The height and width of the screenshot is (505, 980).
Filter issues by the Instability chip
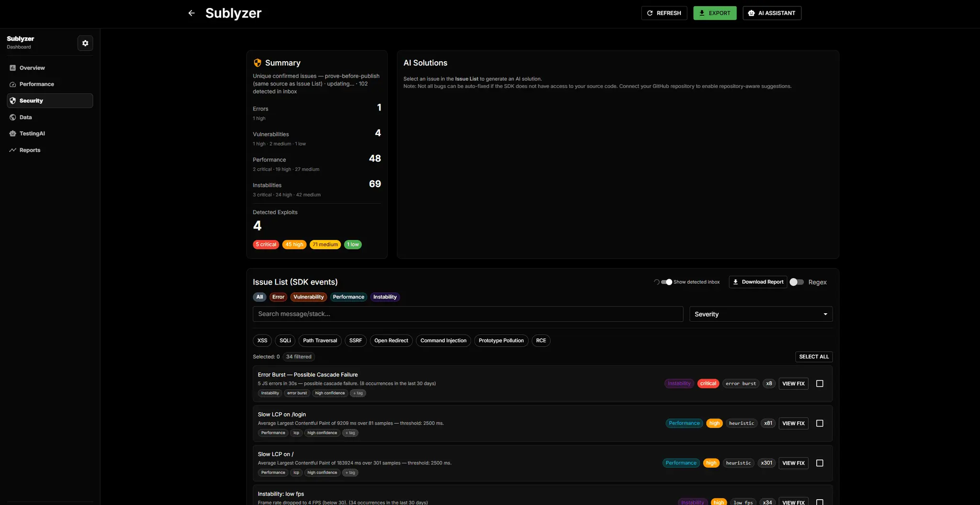[385, 297]
